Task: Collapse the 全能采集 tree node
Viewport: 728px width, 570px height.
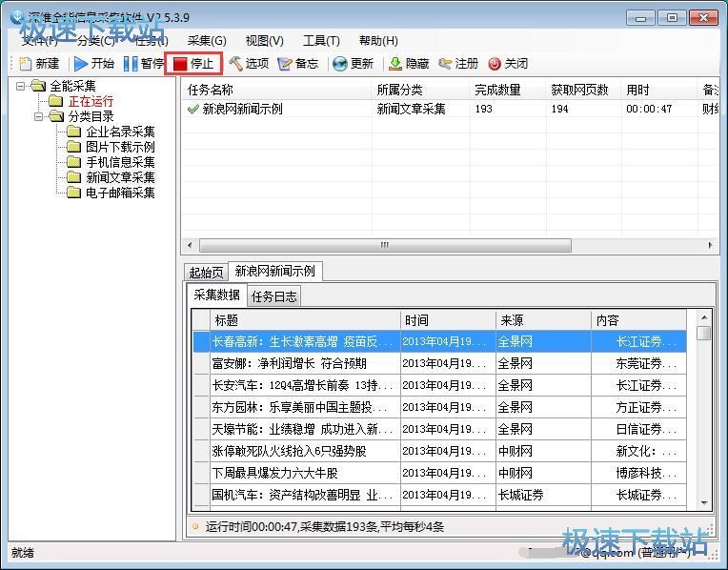Action: (20, 86)
